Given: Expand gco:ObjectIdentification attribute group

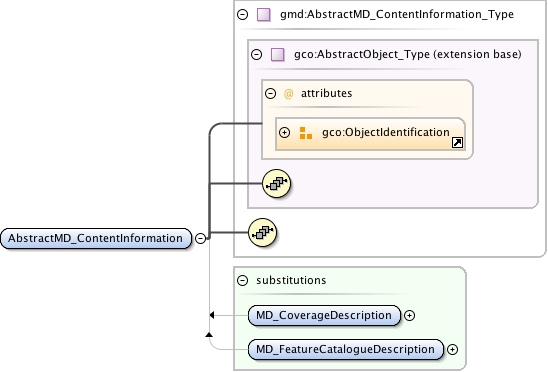Looking at the screenshot, I should (x=284, y=133).
